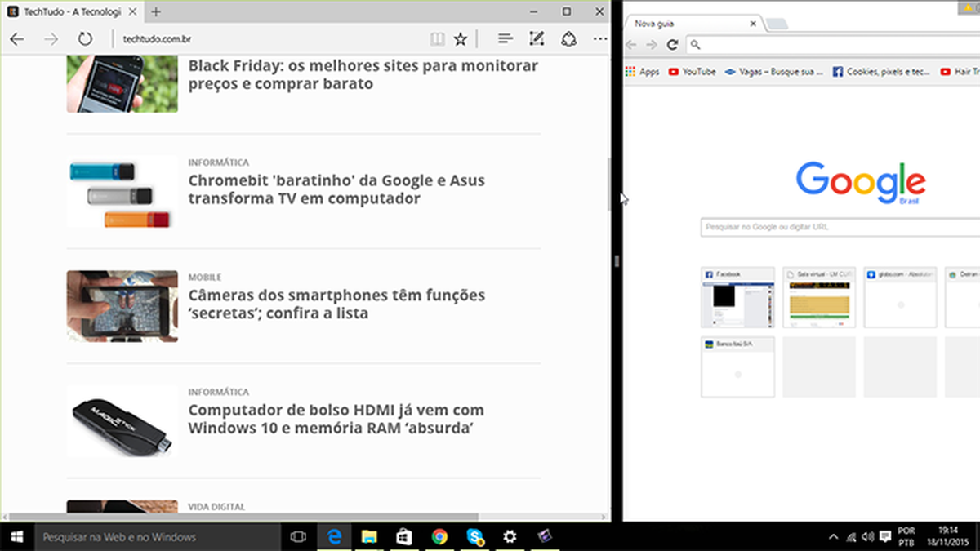Refresh the Edge page
The width and height of the screenshot is (980, 551).
[x=85, y=39]
